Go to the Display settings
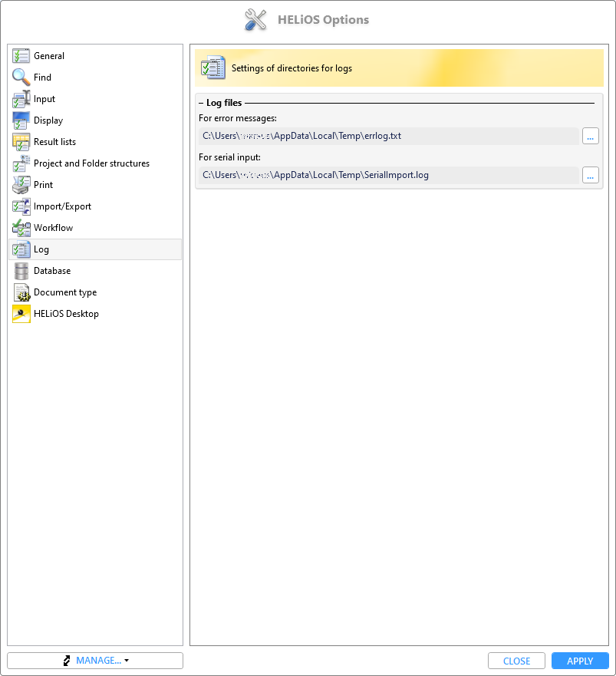 pyautogui.click(x=48, y=120)
